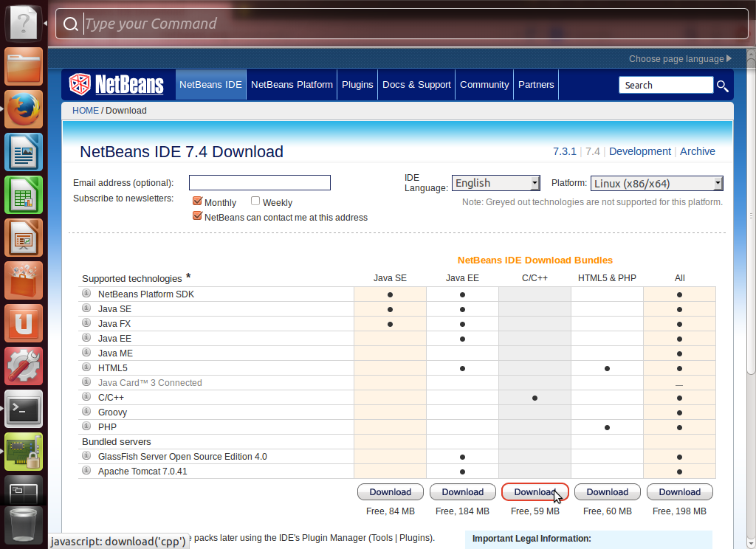This screenshot has width=756, height=549.
Task: Click the Email address input field
Action: coord(260,183)
